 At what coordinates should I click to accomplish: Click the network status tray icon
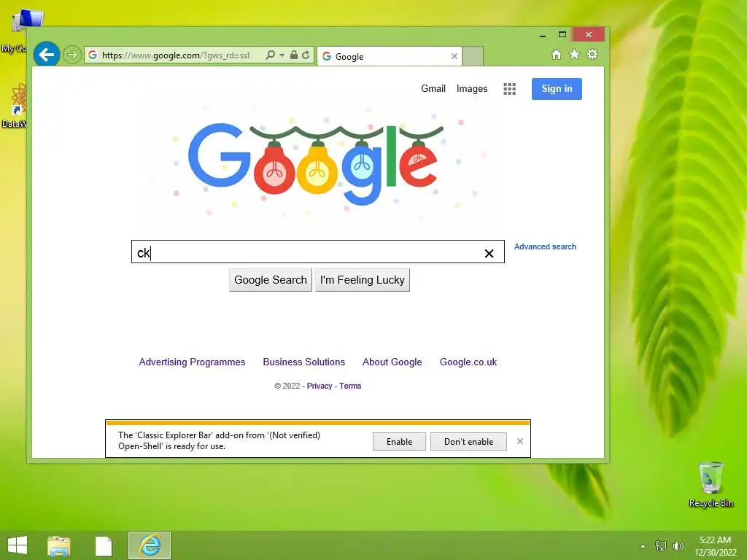[x=661, y=545]
